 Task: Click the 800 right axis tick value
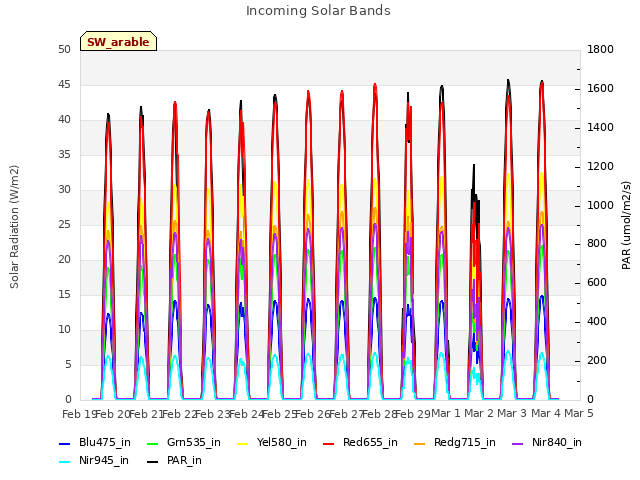coord(597,244)
